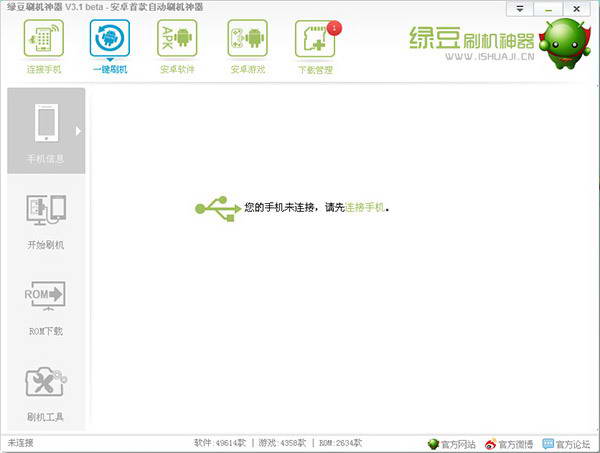Open the 刷机工具 flashing tools item
The image size is (600, 453).
click(46, 393)
